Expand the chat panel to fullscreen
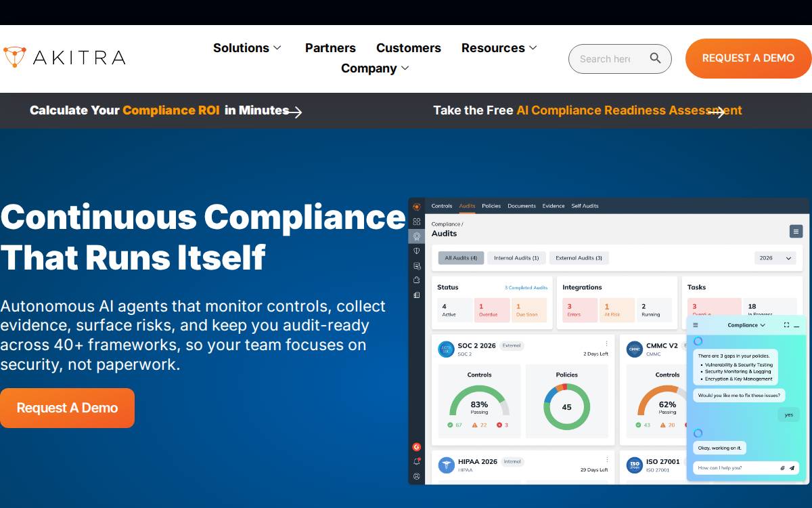Image resolution: width=812 pixels, height=508 pixels. click(x=786, y=325)
